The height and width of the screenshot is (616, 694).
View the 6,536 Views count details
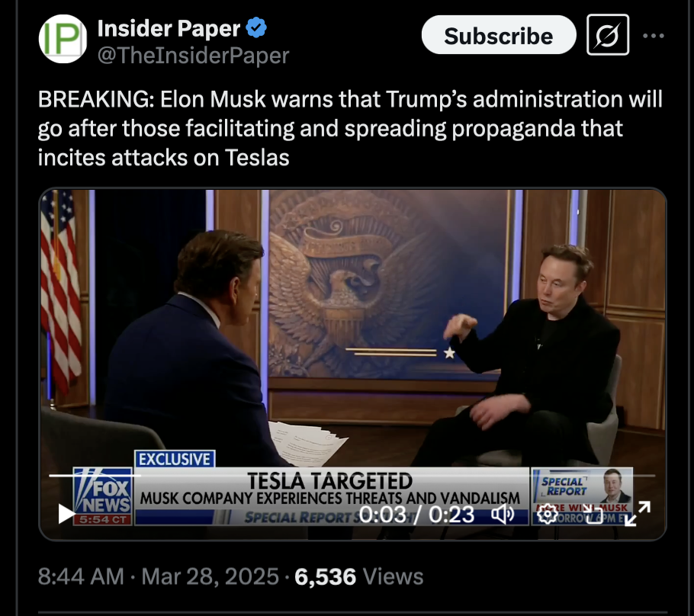(359, 576)
